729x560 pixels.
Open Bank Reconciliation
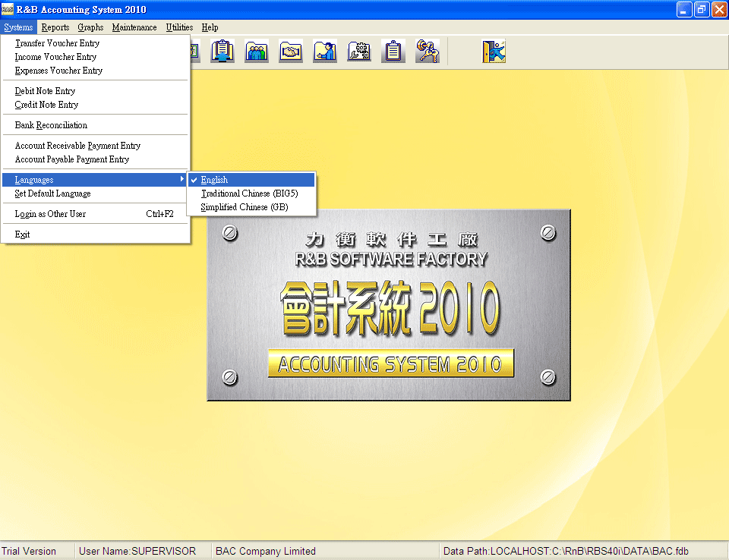click(96, 125)
